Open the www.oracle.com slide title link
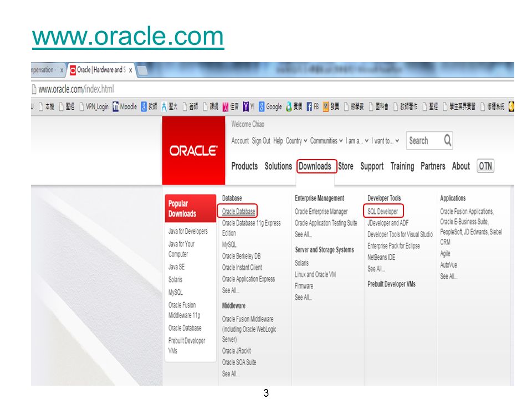Image resolution: width=532 pixels, height=399 pixels. tap(128, 36)
